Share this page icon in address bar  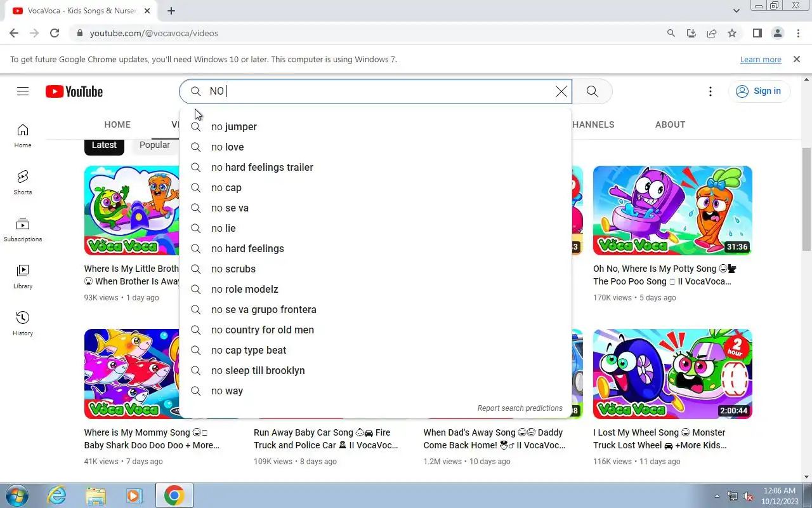point(712,33)
